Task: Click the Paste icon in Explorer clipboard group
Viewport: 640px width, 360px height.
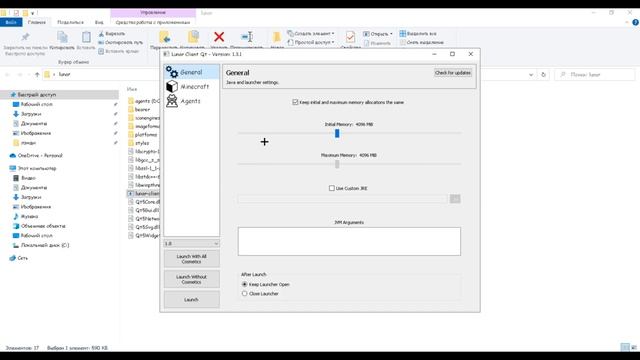Action: click(x=86, y=37)
